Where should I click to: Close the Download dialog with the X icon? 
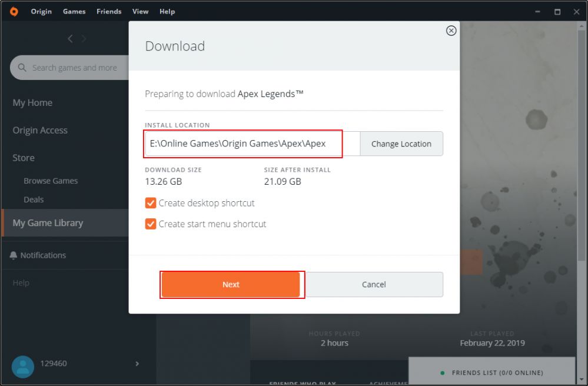pyautogui.click(x=451, y=31)
